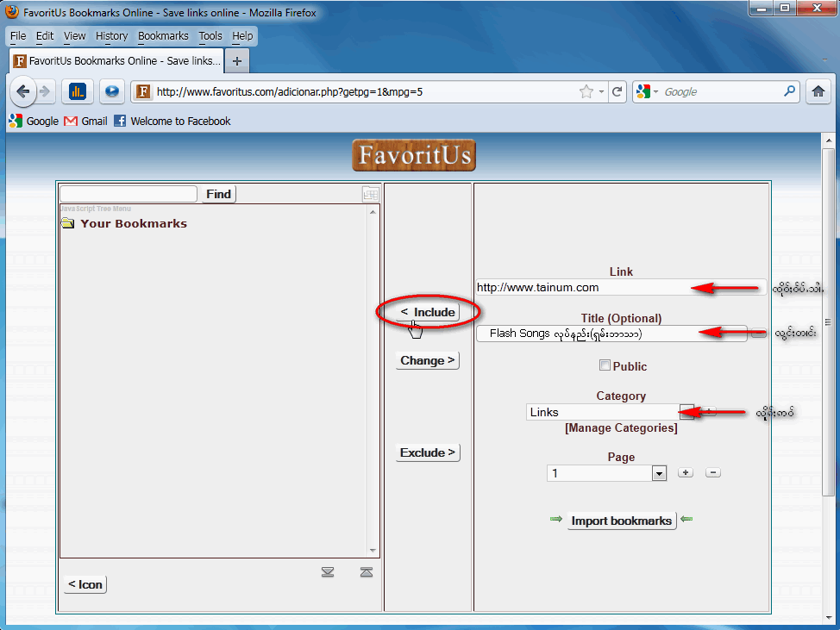Viewport: 840px width, 630px height.
Task: Click the Exclude > button
Action: 428,452
